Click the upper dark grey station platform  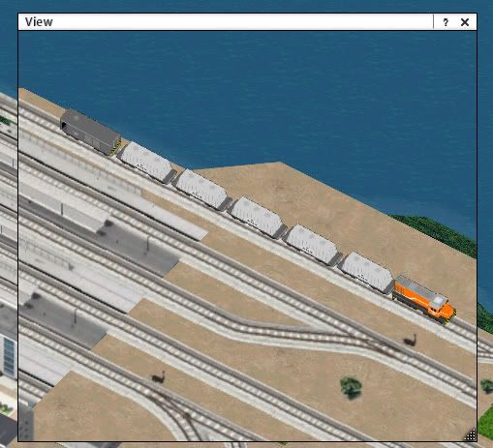click(x=138, y=247)
